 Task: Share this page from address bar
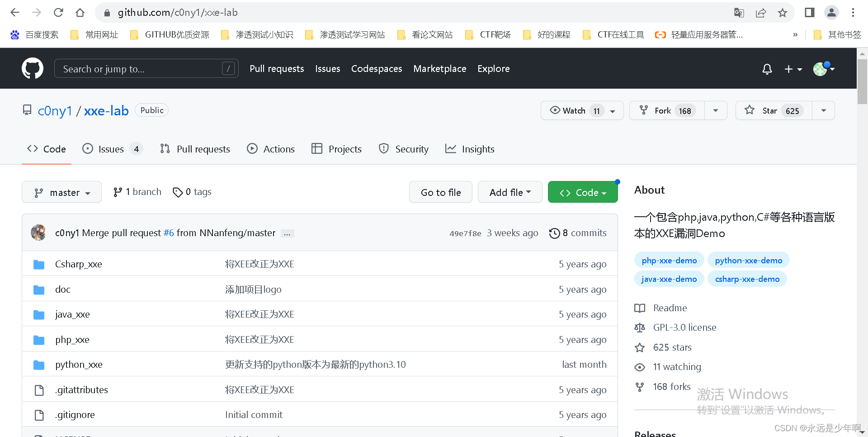761,13
